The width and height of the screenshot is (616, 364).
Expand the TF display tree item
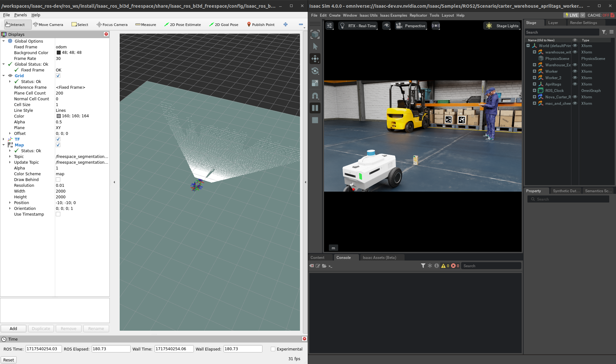coord(4,139)
